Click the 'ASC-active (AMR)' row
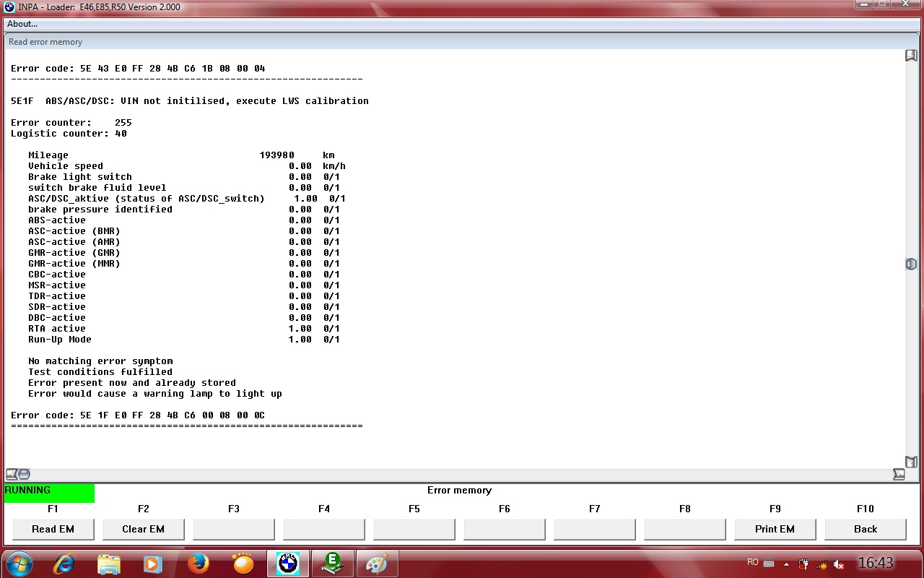The width and height of the screenshot is (924, 578). pyautogui.click(x=184, y=242)
